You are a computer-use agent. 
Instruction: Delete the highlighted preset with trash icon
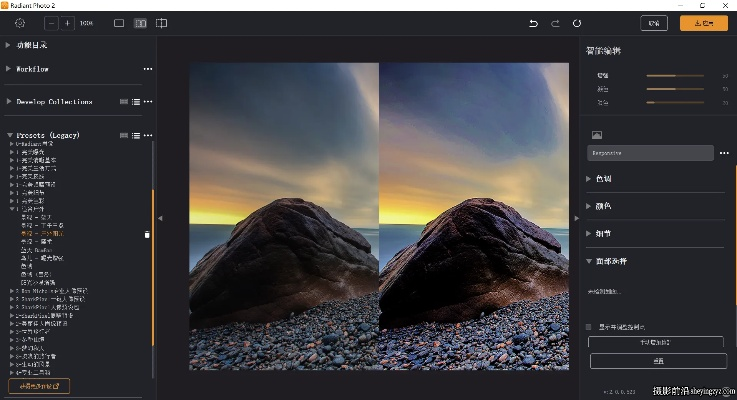click(x=147, y=234)
